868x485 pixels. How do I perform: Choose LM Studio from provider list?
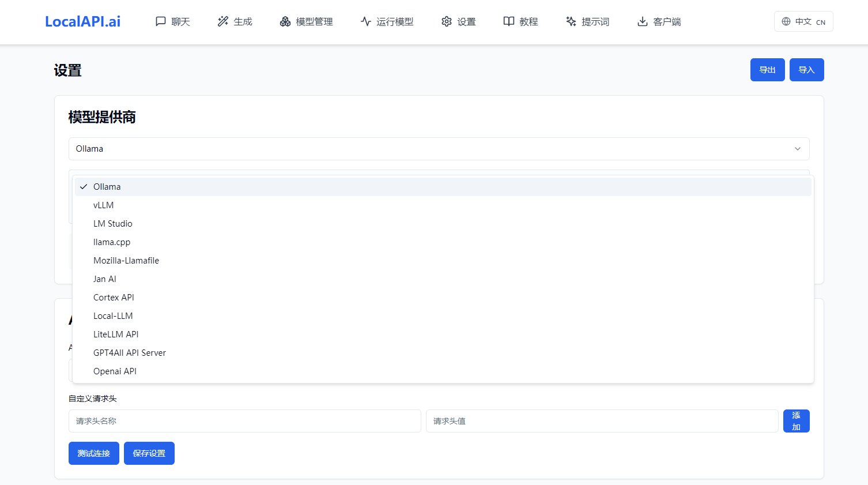click(x=443, y=224)
